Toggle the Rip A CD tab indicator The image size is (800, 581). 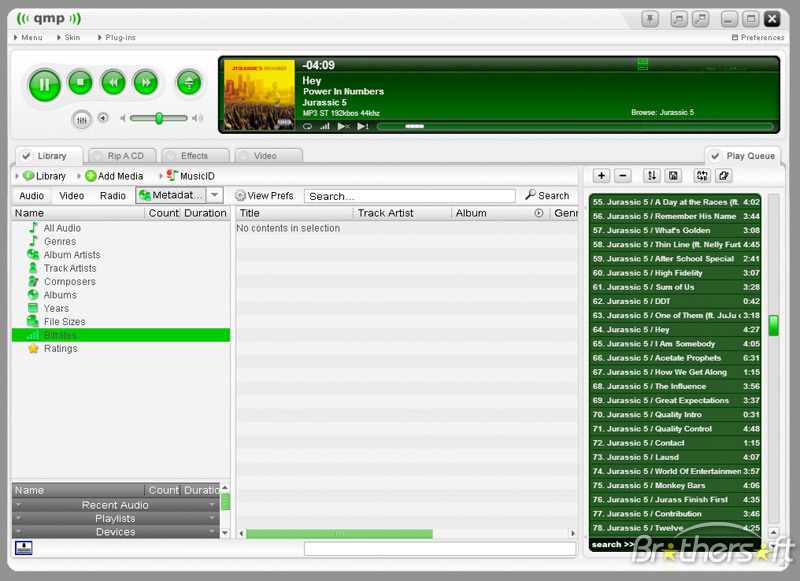pos(97,156)
